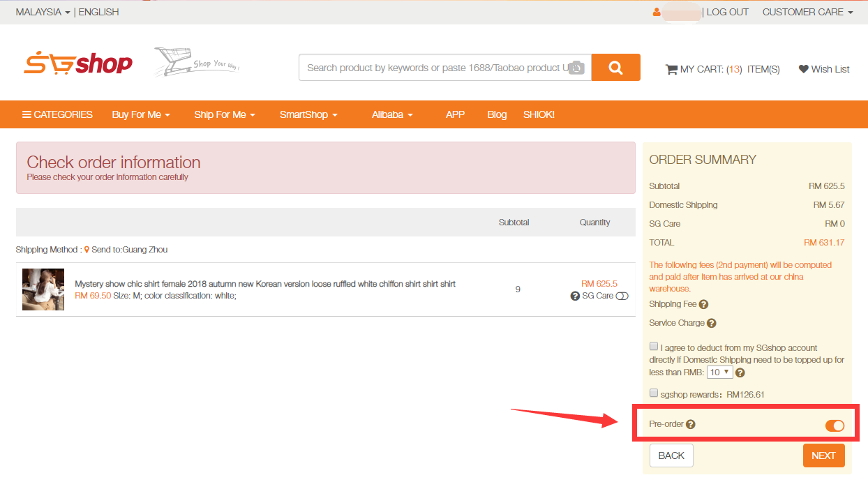Click the Shipping Fee help icon
This screenshot has width=868, height=482.
(x=703, y=304)
